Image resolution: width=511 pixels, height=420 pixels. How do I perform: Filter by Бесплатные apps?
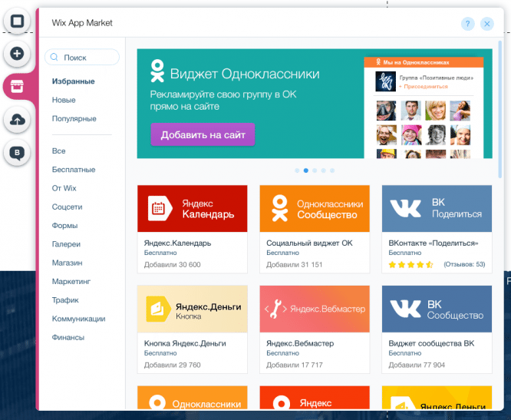click(x=74, y=170)
